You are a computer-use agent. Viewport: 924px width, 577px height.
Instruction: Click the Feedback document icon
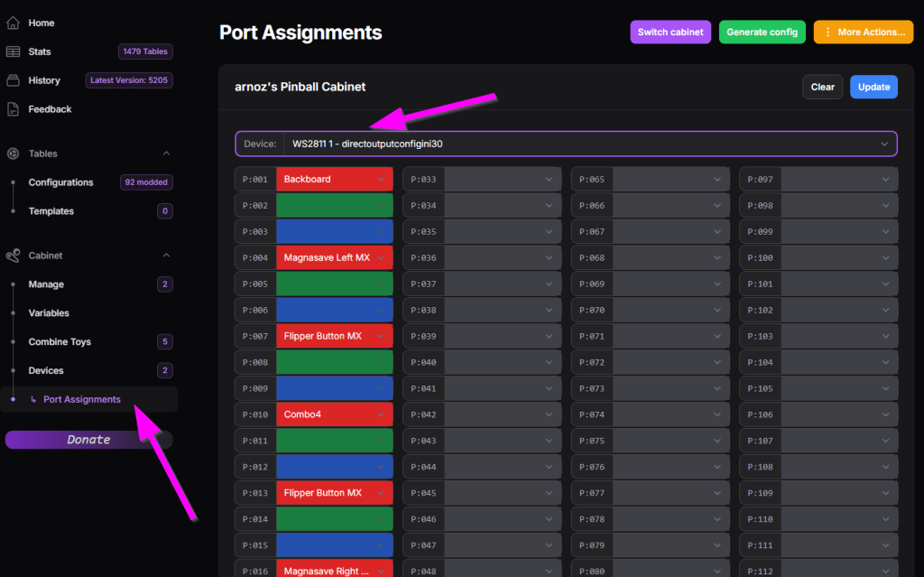tap(13, 109)
